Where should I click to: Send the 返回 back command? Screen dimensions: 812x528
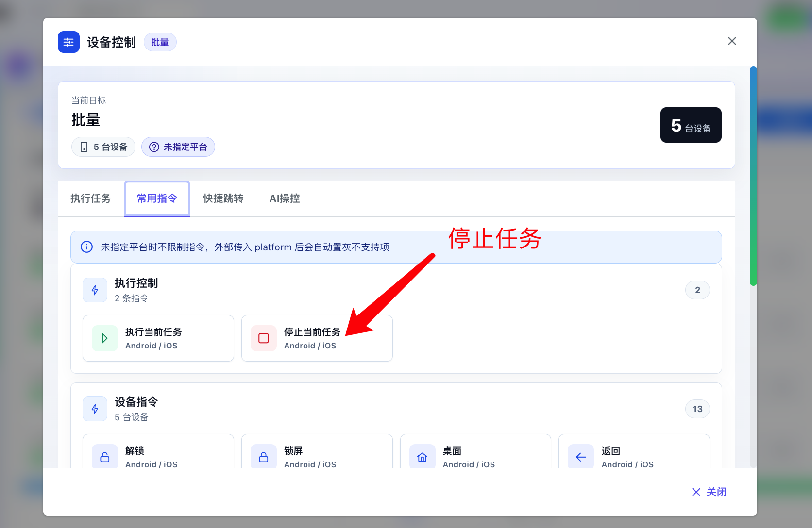[634, 451]
